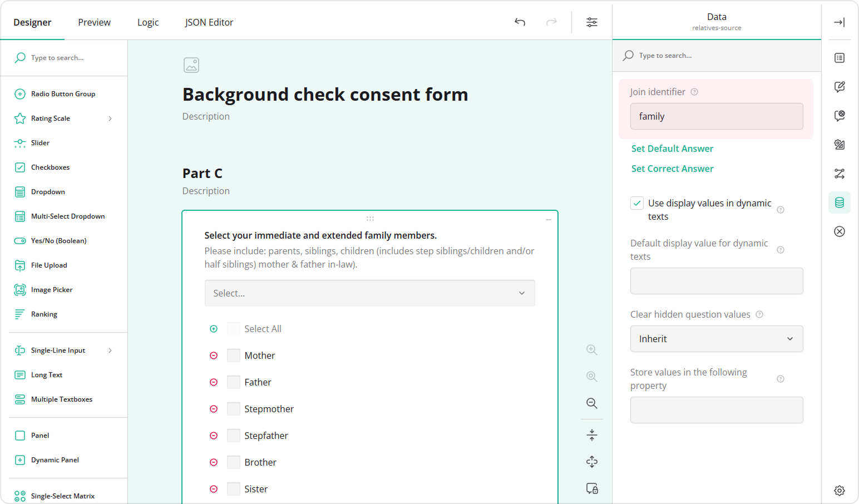Switch to the Preview tab
Image resolution: width=859 pixels, height=504 pixels.
click(93, 22)
